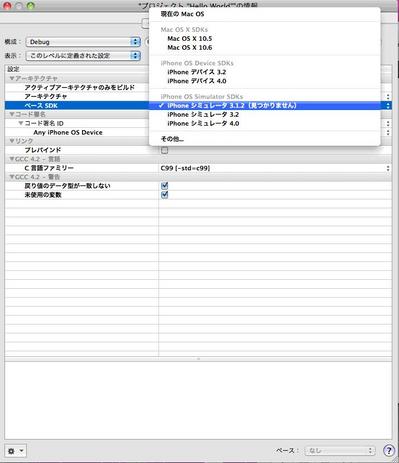This screenshot has height=463, width=399.
Task: Choose iPhone シミュレータ 4.0 SDK
Action: pyautogui.click(x=265, y=124)
